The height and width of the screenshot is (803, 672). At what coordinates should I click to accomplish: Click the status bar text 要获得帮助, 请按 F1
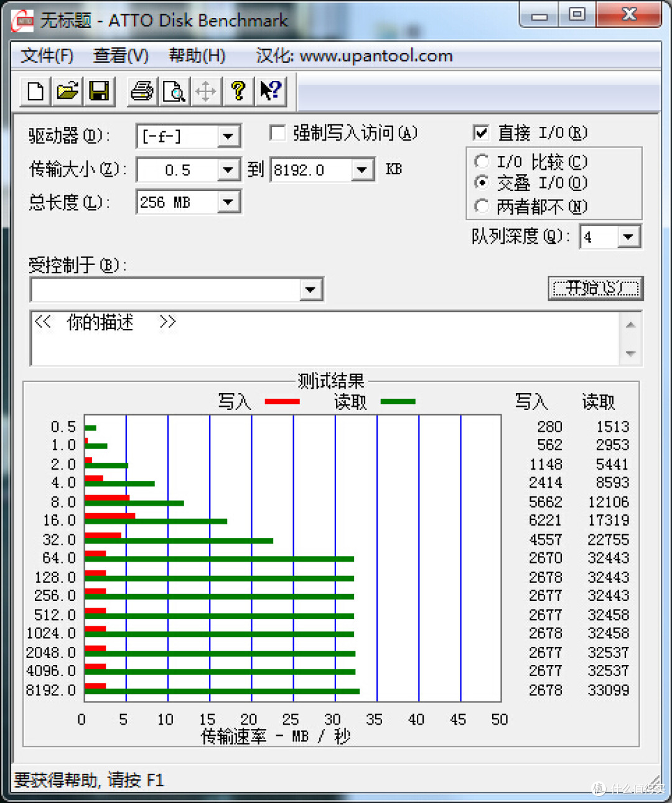[x=89, y=780]
